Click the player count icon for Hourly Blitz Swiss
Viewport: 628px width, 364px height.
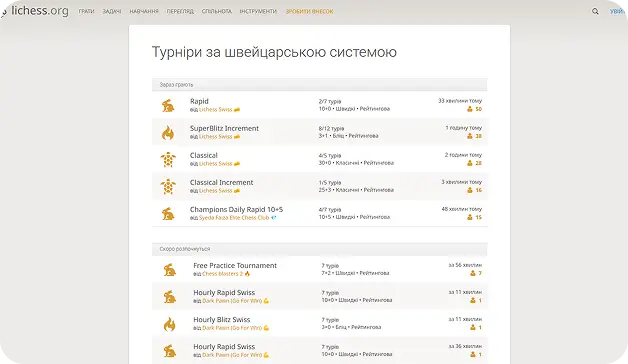coord(473,327)
